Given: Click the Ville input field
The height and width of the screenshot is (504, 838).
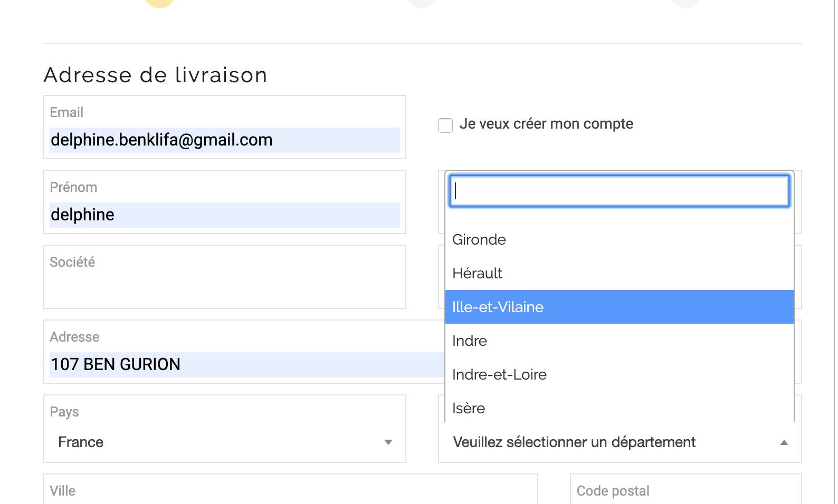Looking at the screenshot, I should pos(291,489).
